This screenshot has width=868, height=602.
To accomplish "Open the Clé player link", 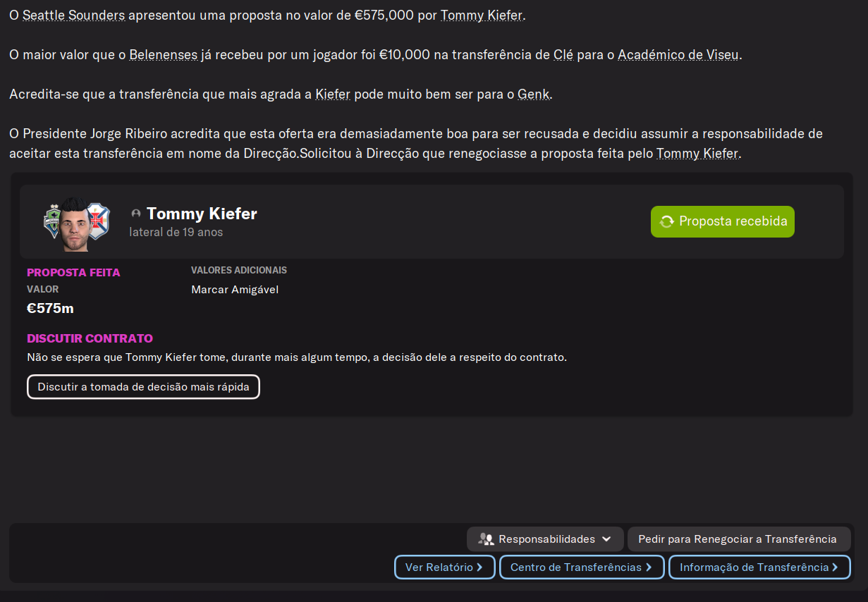I will pyautogui.click(x=563, y=54).
